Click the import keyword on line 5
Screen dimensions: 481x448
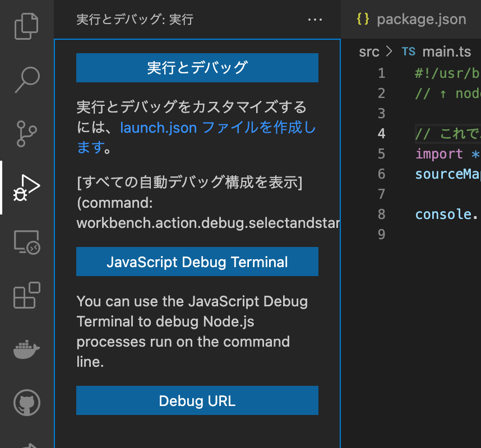[x=439, y=153]
